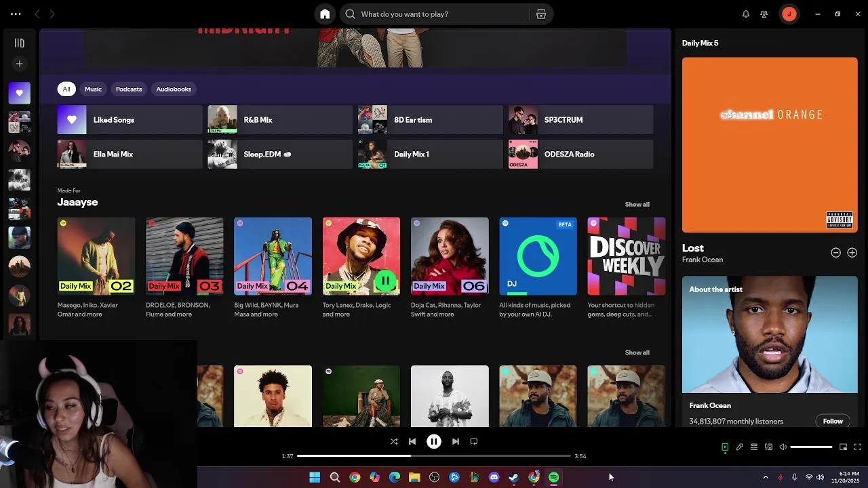Show all in the second row section
The height and width of the screenshot is (488, 868).
point(637,353)
